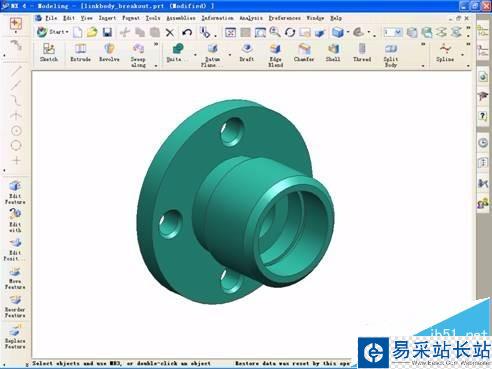This screenshot has height=369, width=492.
Task: Select the Move Feature tool
Action: click(x=15, y=277)
